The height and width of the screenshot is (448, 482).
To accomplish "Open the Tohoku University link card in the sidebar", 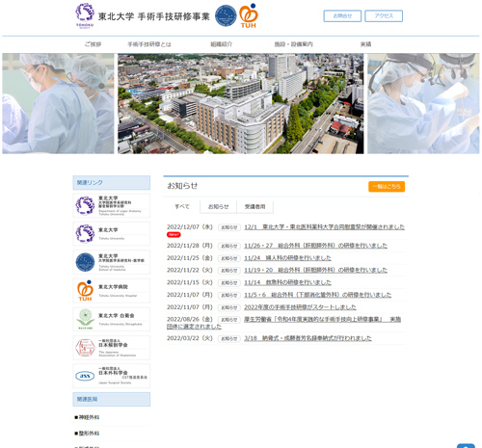I will [112, 234].
